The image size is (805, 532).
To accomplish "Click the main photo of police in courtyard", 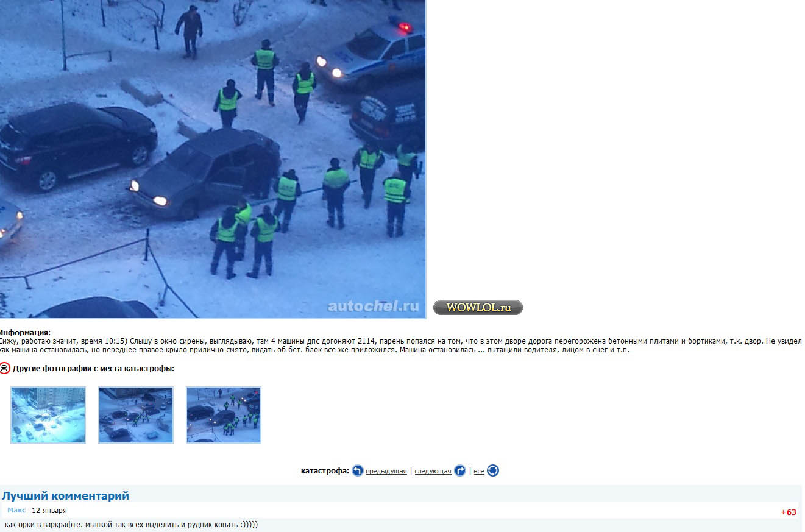I will coord(212,158).
